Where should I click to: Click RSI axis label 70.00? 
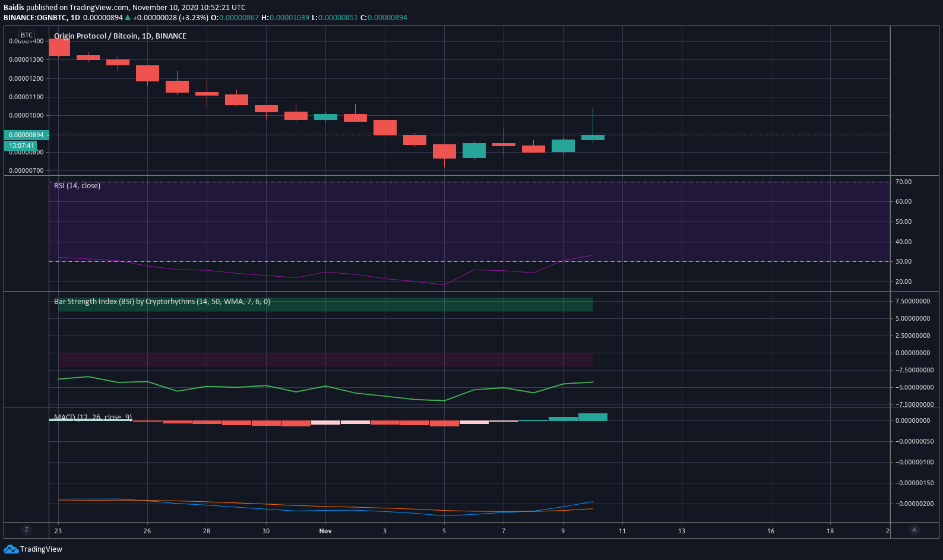pyautogui.click(x=904, y=182)
